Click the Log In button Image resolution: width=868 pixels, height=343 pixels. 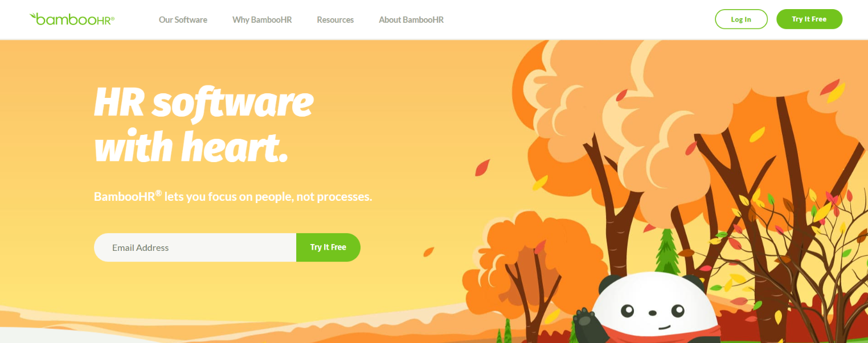tap(741, 19)
